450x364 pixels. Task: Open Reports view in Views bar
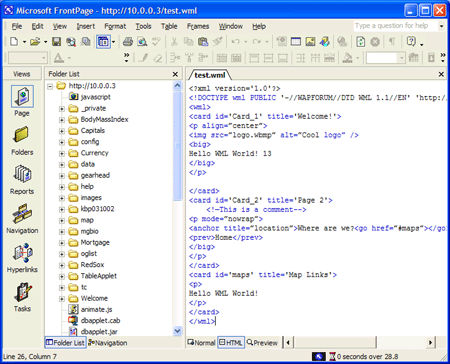(22, 180)
